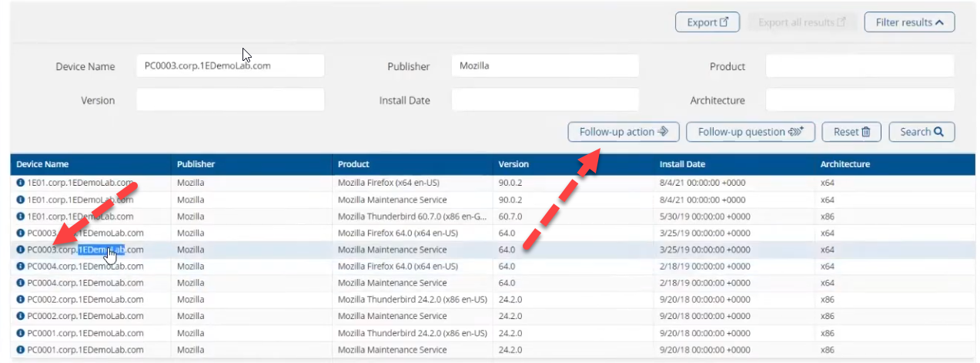The height and width of the screenshot is (363, 980).
Task: Sort by Architecture column header
Action: (847, 164)
